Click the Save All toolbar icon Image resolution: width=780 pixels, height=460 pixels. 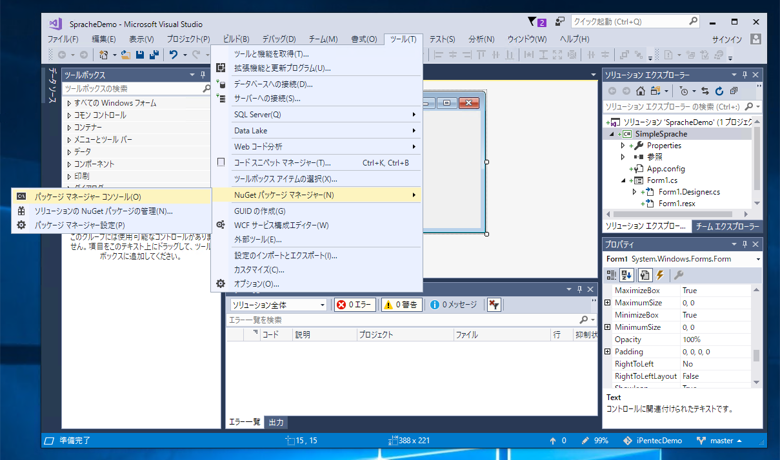point(154,55)
